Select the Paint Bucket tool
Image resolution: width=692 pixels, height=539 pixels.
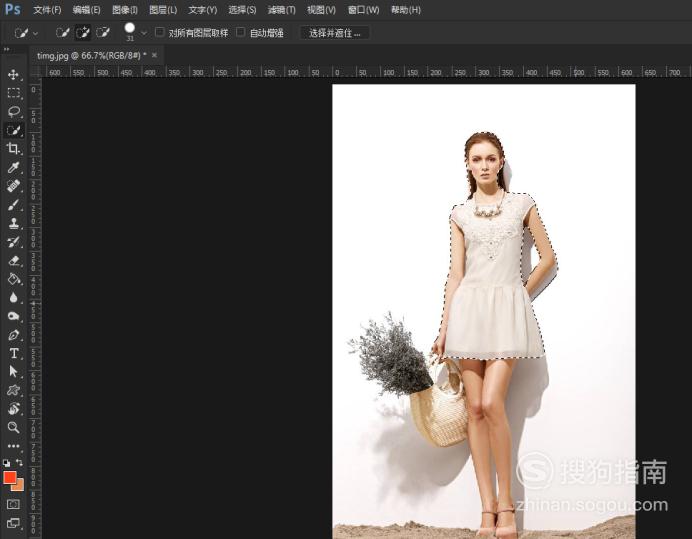click(x=13, y=279)
